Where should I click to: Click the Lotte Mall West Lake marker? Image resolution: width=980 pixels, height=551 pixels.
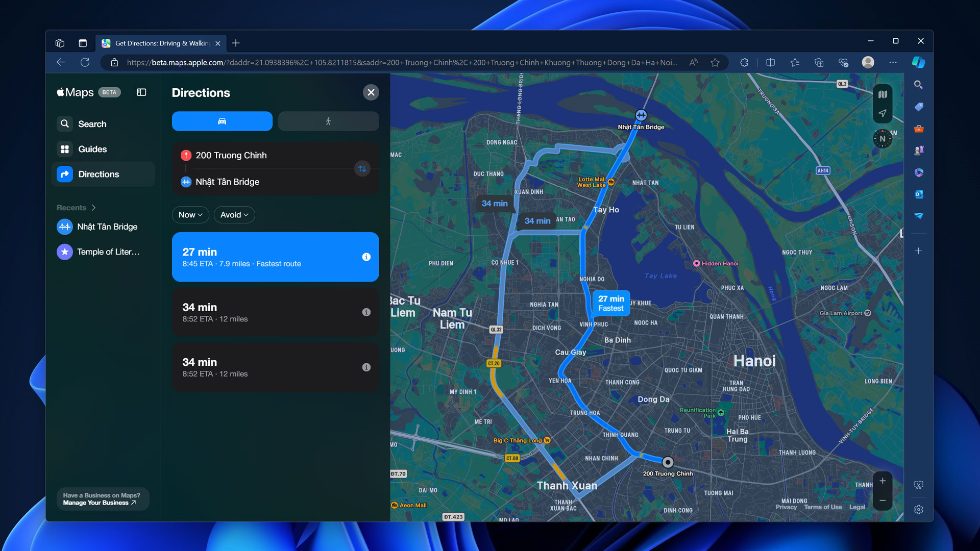click(x=611, y=182)
